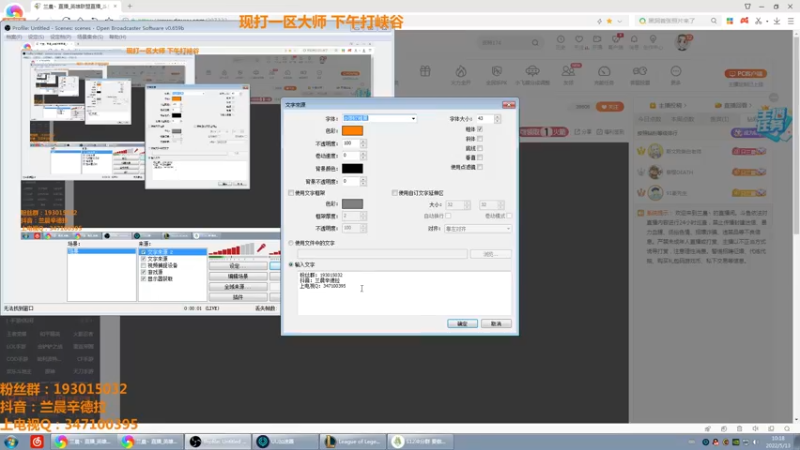Click the 不透明度 stepper next to value 100
Viewport: 800px width, 450px height.
pyautogui.click(x=363, y=143)
